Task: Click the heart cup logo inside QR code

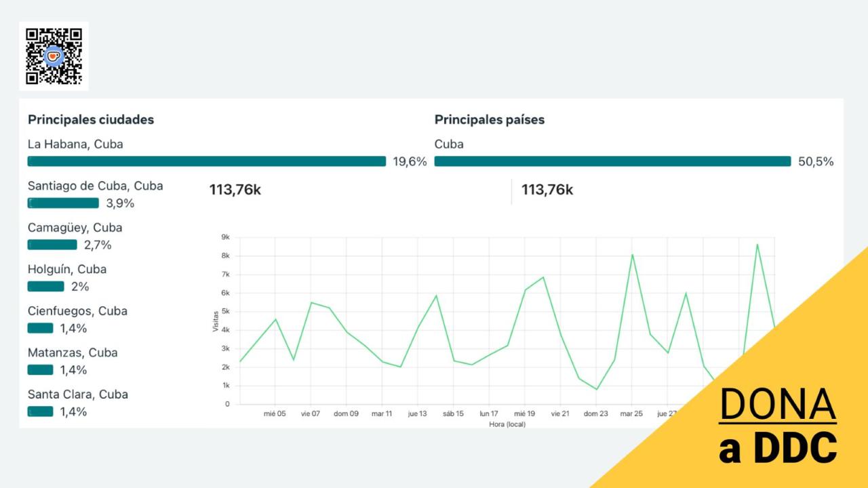Action: point(54,56)
